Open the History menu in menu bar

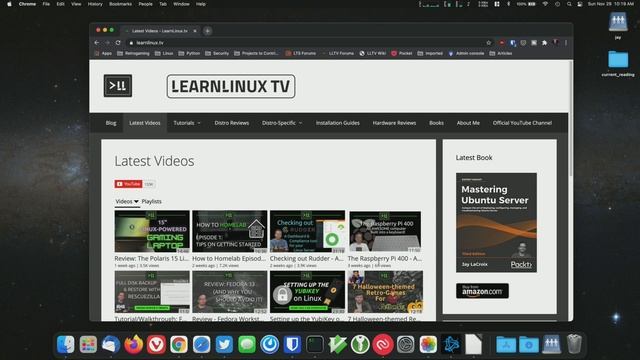(x=95, y=4)
